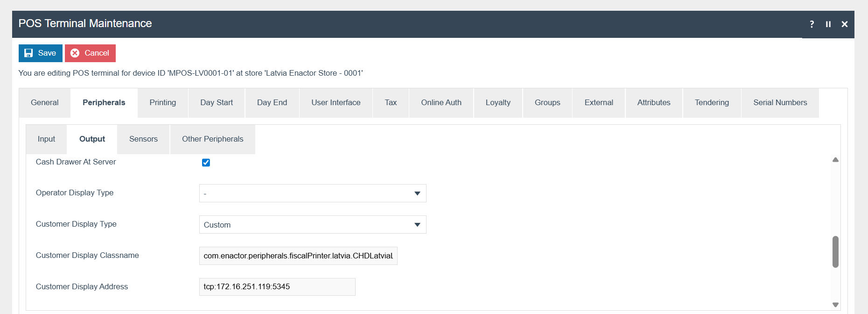Viewport: 868px width, 314px height.
Task: Open the Other Peripherals sub-tab
Action: pyautogui.click(x=213, y=139)
